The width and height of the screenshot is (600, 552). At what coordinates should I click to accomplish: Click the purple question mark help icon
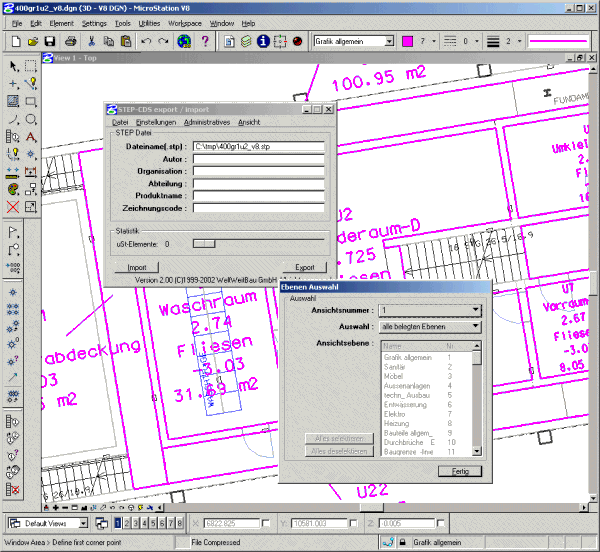coord(205,41)
